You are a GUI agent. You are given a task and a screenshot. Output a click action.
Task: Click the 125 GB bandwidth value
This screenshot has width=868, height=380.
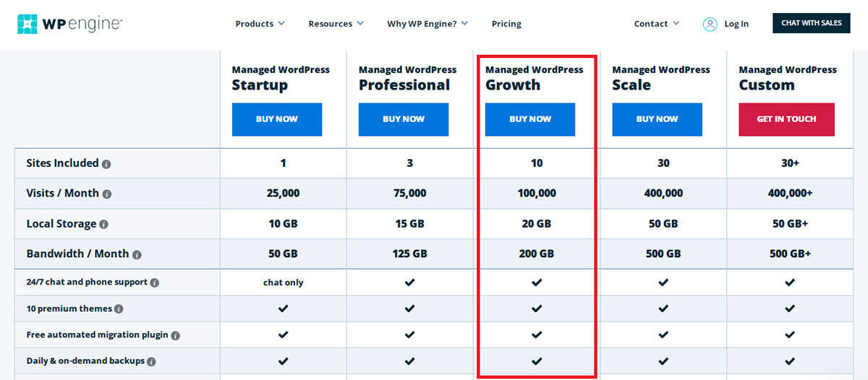409,254
